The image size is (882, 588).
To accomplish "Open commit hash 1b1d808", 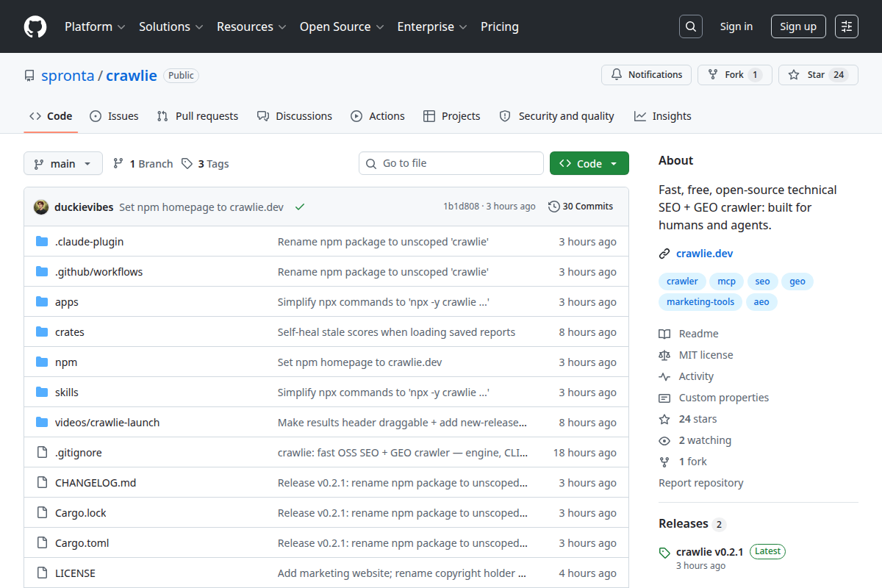I will click(x=461, y=207).
